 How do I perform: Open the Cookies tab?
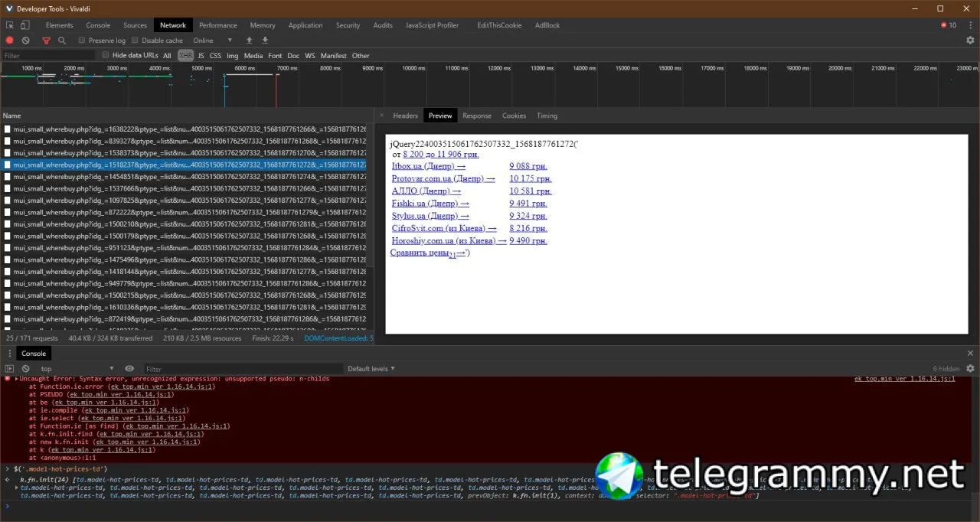[x=514, y=116]
